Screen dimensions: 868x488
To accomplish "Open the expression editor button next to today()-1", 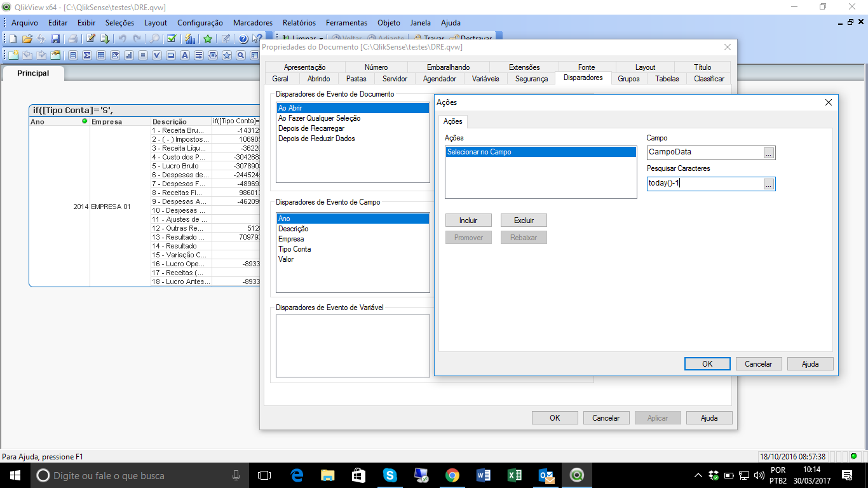I will tap(769, 184).
